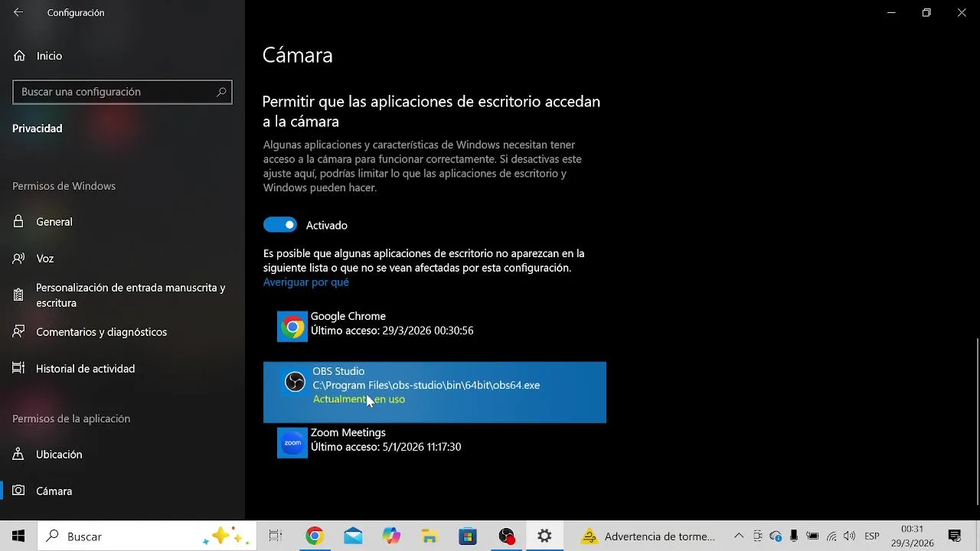The image size is (980, 551).
Task: Open File Explorer from taskbar
Action: (430, 536)
